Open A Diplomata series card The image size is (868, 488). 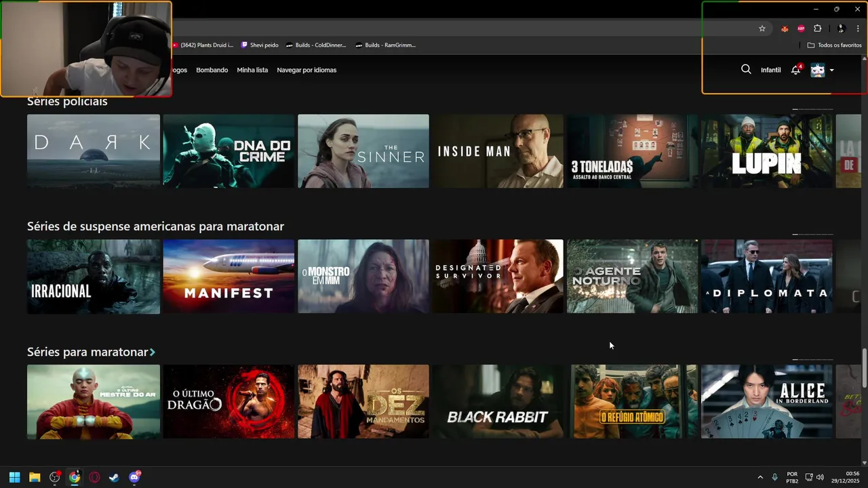click(767, 277)
